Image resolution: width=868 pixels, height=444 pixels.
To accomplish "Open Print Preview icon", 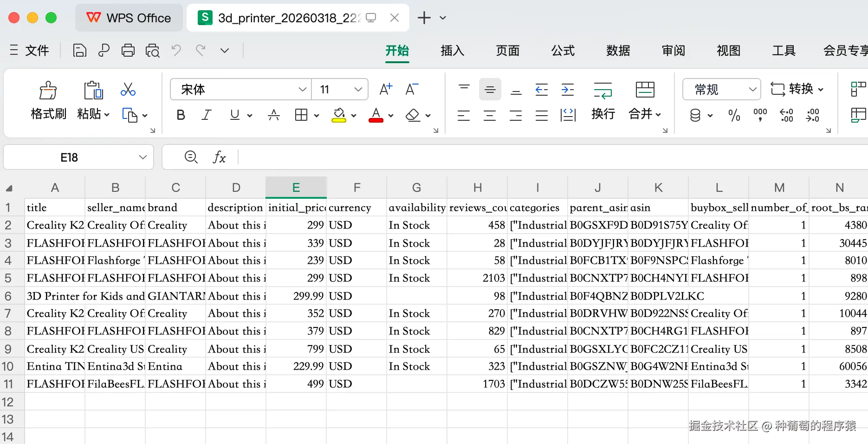I will pos(152,50).
